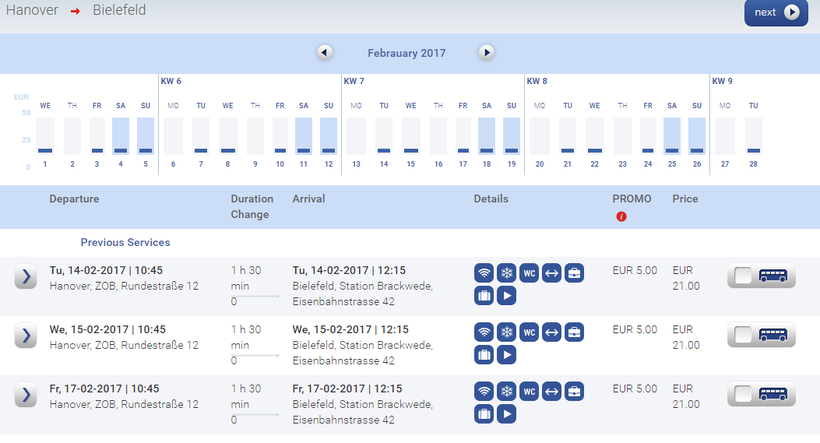Go to the previous month in calendar
The width and height of the screenshot is (820, 443).
click(324, 52)
